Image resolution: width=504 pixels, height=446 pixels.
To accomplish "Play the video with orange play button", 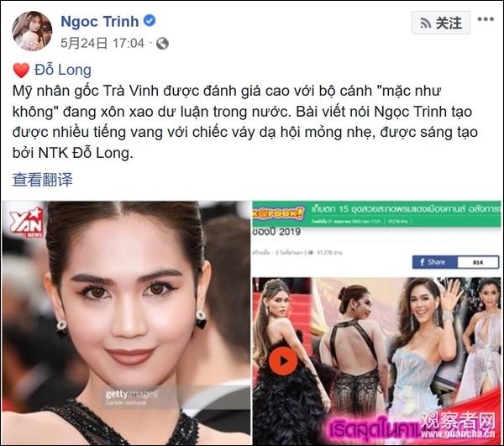I will click(283, 361).
